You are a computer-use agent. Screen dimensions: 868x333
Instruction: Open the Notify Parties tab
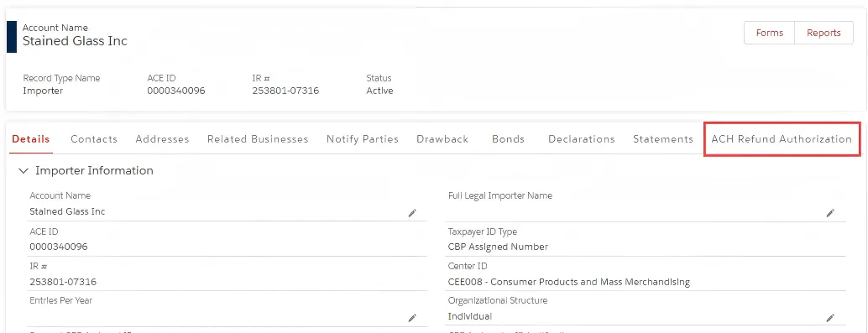point(363,139)
